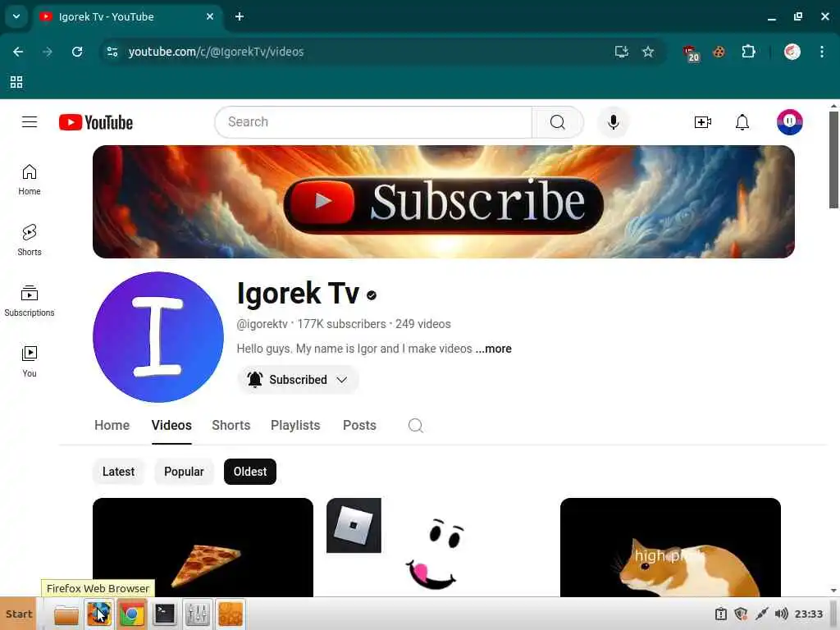Expand the Subscribed notification dropdown

(298, 379)
